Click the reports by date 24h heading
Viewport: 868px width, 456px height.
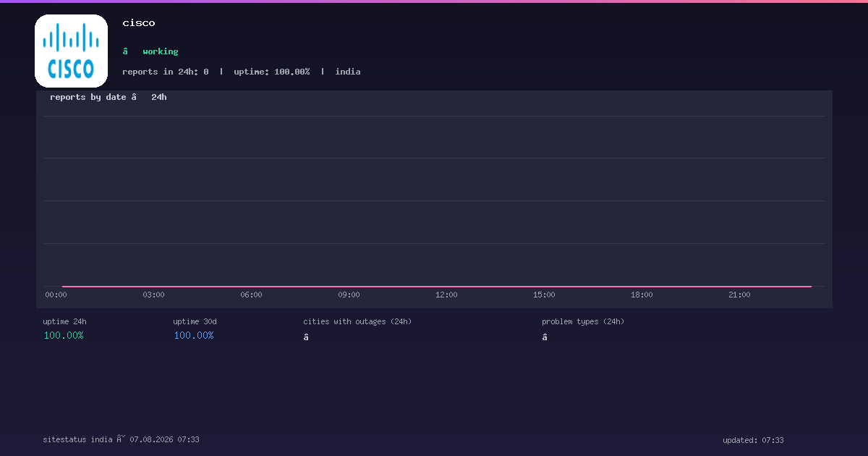(109, 97)
